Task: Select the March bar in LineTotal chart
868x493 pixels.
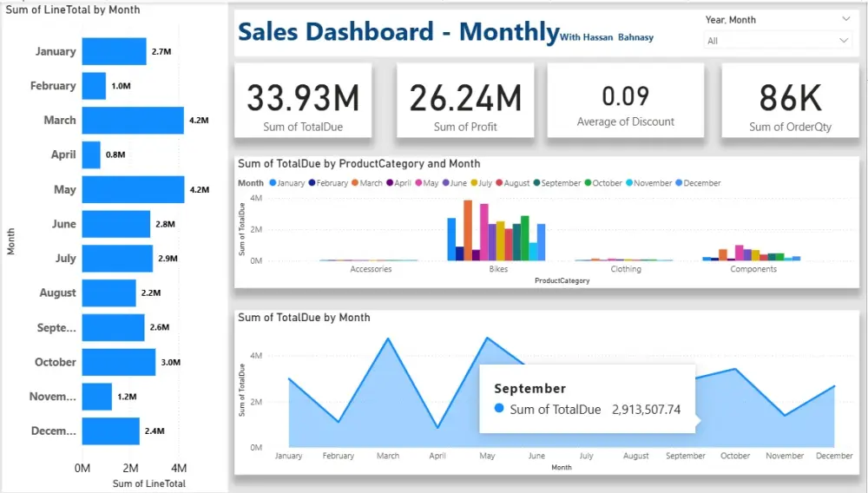Action: (x=133, y=120)
